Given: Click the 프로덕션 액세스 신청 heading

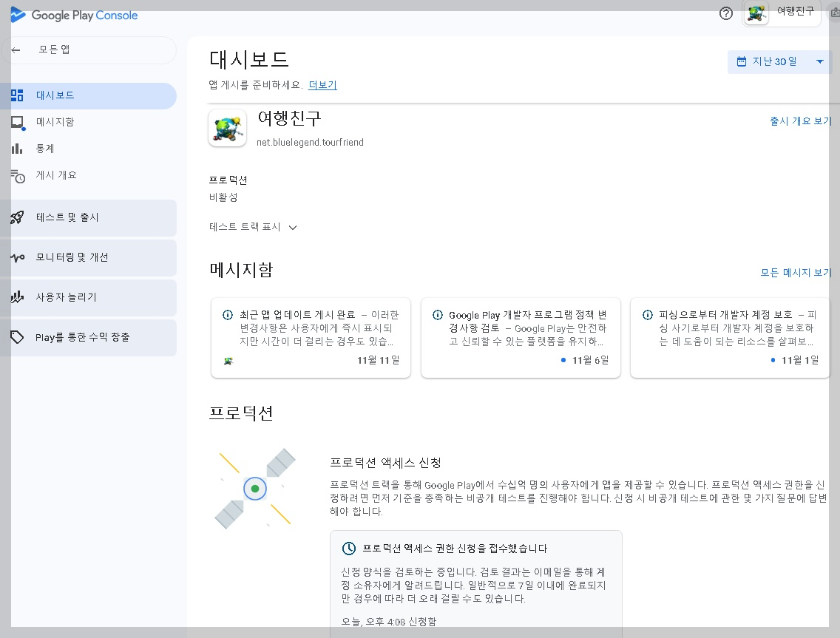Looking at the screenshot, I should pyautogui.click(x=385, y=462).
